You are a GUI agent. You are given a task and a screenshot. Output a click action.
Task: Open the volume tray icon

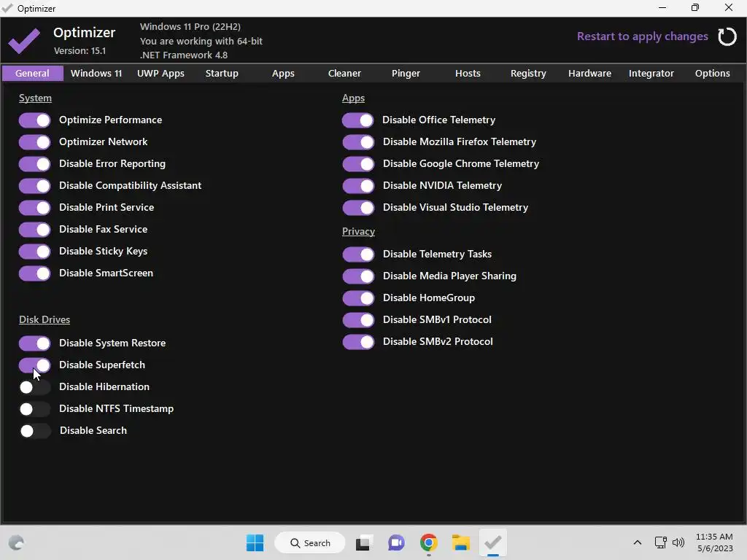pyautogui.click(x=678, y=542)
